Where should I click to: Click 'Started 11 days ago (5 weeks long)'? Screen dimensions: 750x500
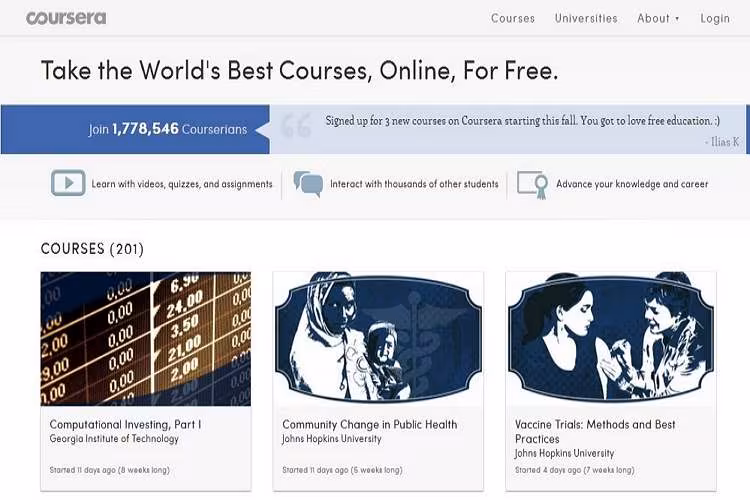(x=342, y=470)
